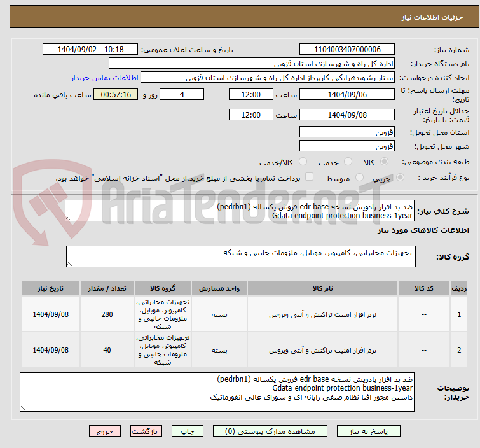Image resolution: width=480 pixels, height=448 pixels.
Task: Click the remaining days field showing 4
Action: (x=182, y=94)
